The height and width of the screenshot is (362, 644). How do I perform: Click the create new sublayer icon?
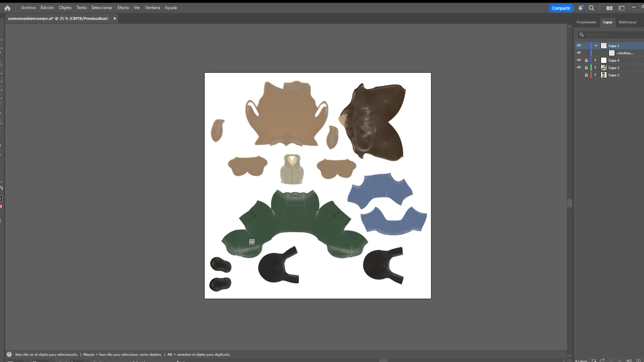tap(629, 361)
